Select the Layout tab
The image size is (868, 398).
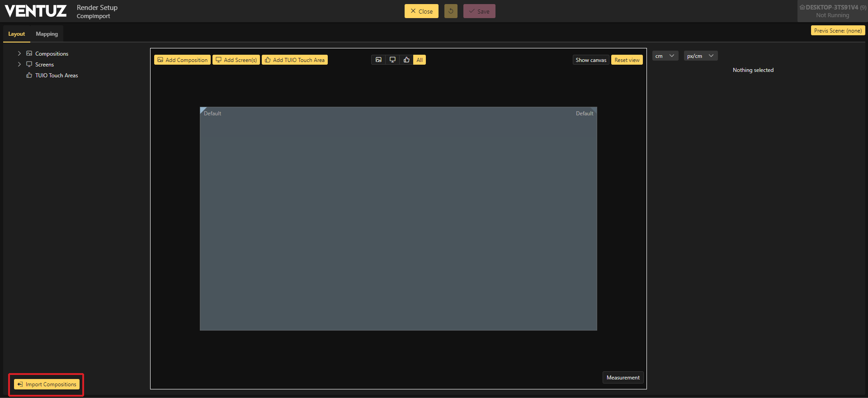click(17, 34)
